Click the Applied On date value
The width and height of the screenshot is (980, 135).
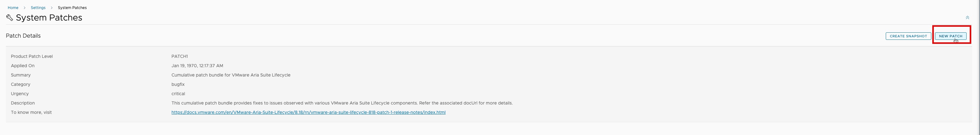(197, 66)
